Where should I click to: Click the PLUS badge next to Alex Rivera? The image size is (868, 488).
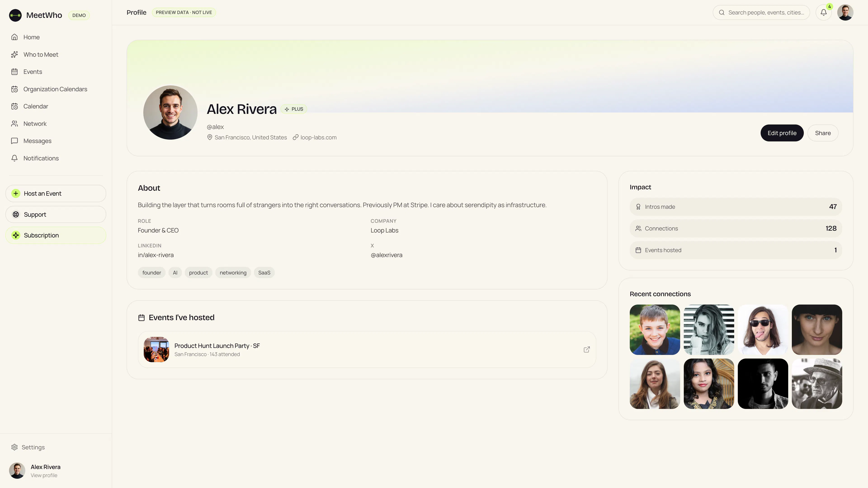coord(294,109)
